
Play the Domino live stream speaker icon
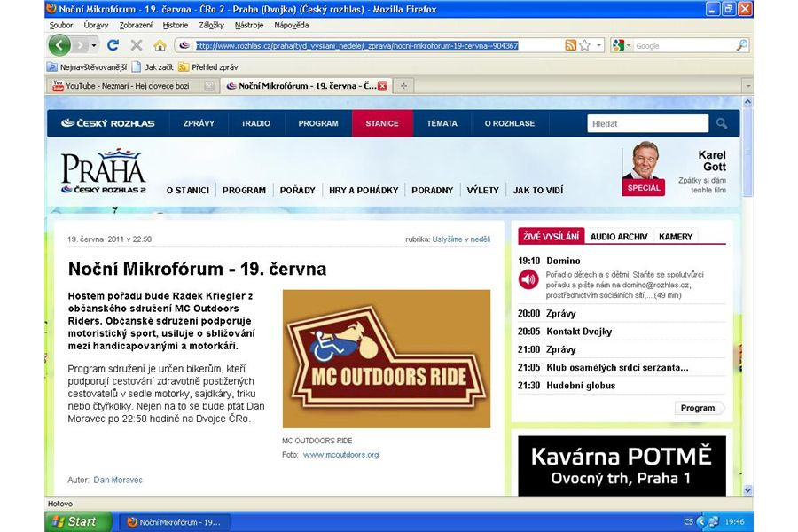528,280
